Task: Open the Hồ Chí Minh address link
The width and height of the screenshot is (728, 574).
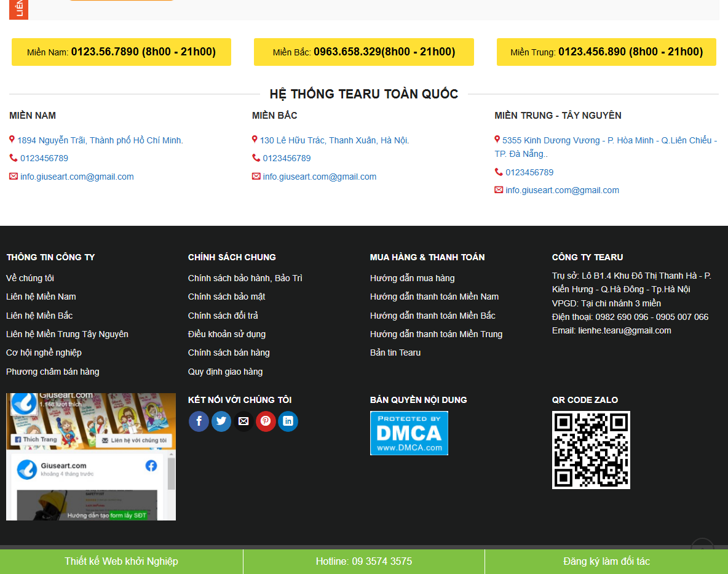Action: (100, 140)
